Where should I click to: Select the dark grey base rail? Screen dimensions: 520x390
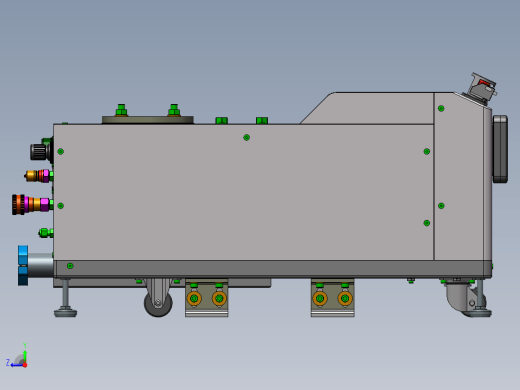point(273,269)
